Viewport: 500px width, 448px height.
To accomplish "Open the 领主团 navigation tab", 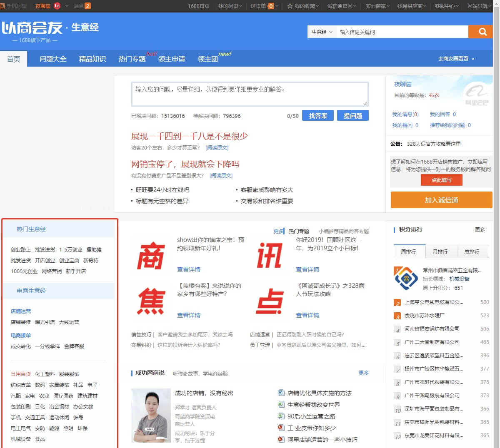I will coord(208,59).
